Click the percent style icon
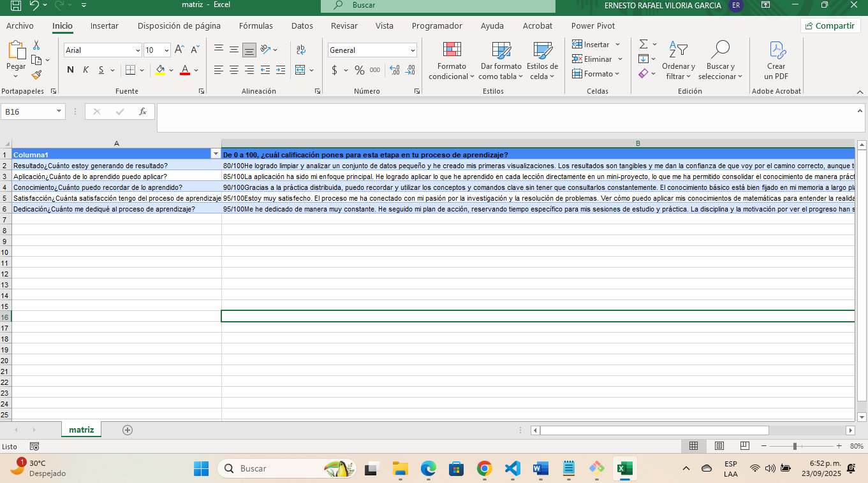This screenshot has height=483, width=868. pyautogui.click(x=360, y=70)
